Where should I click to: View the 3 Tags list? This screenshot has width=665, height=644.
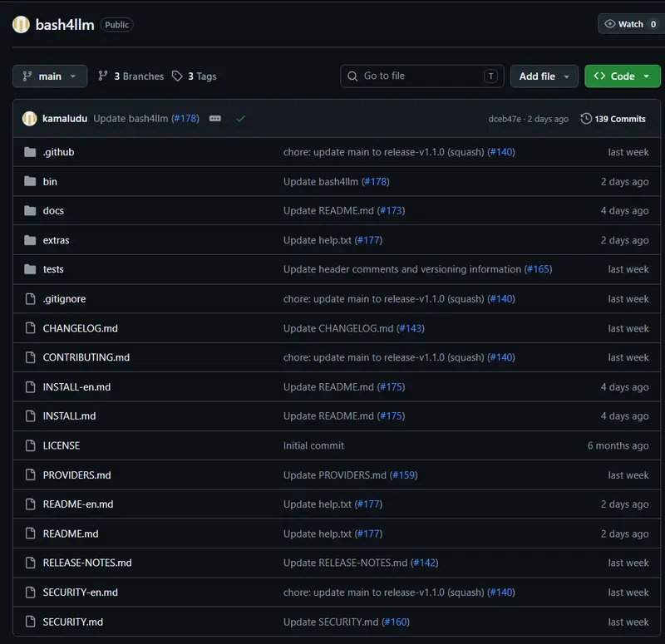[195, 76]
